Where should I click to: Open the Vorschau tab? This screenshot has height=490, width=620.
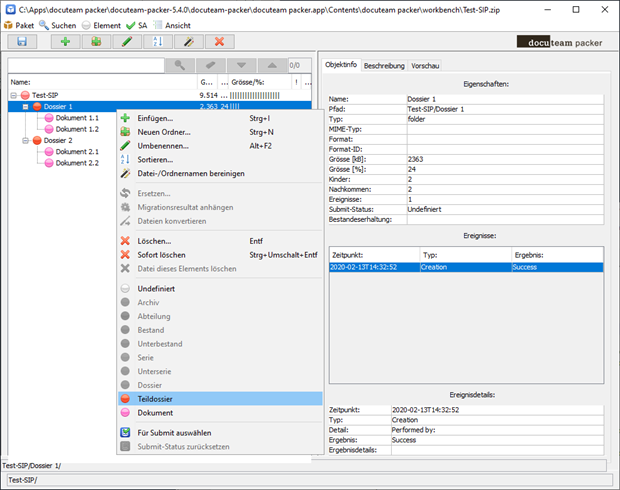[x=423, y=65]
